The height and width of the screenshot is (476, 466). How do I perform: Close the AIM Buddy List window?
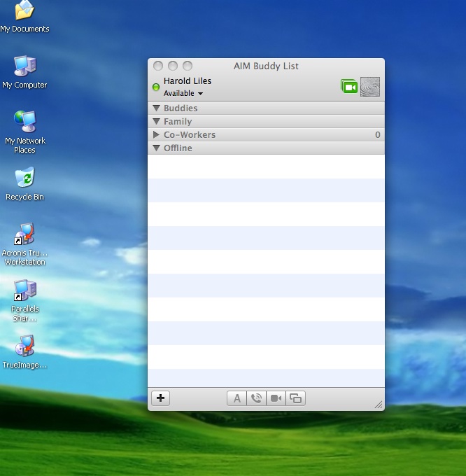158,66
